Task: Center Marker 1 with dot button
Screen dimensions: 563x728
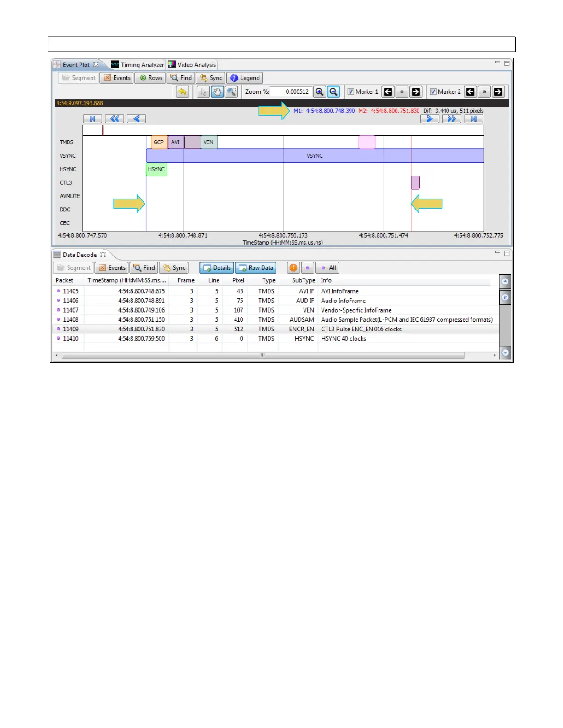Action: [402, 92]
